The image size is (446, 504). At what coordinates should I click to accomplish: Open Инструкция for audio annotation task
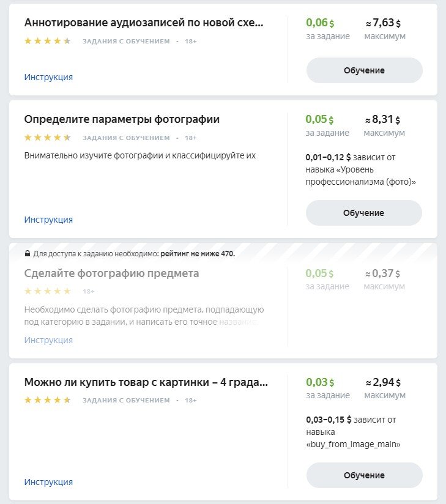click(48, 77)
